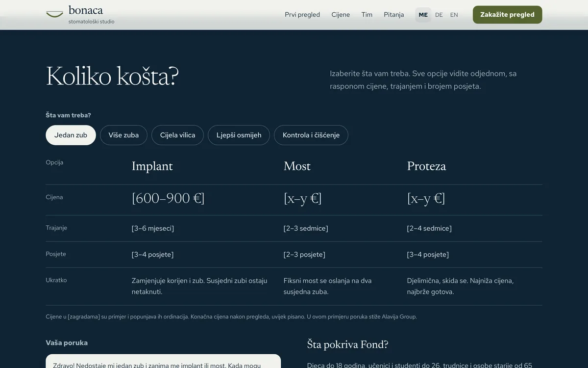Open the Prvi pregled menu item
The width and height of the screenshot is (588, 368).
click(302, 15)
